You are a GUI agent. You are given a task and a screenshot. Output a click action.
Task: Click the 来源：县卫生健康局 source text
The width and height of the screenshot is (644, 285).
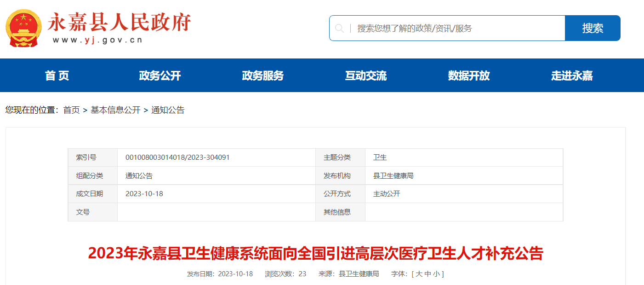click(x=349, y=274)
